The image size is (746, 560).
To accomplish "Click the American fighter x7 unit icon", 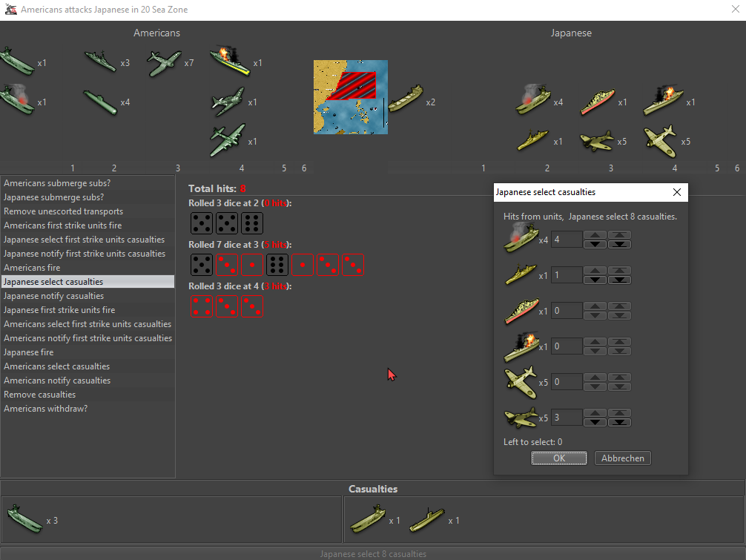I will pos(164,63).
